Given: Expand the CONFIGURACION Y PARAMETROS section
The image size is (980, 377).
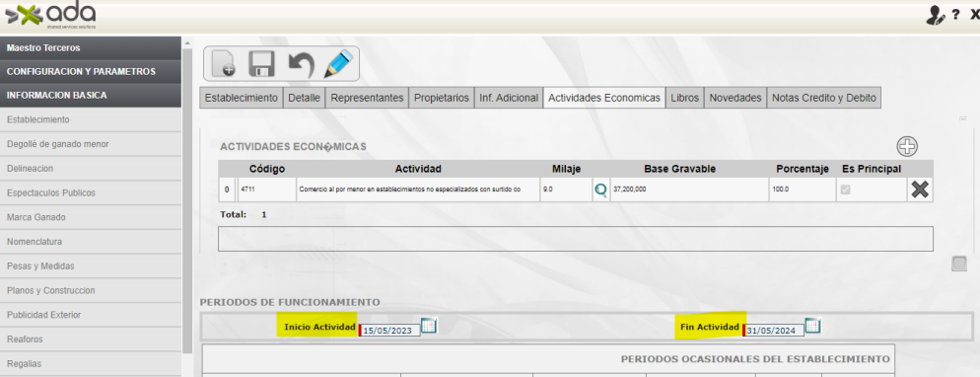Looking at the screenshot, I should 91,71.
